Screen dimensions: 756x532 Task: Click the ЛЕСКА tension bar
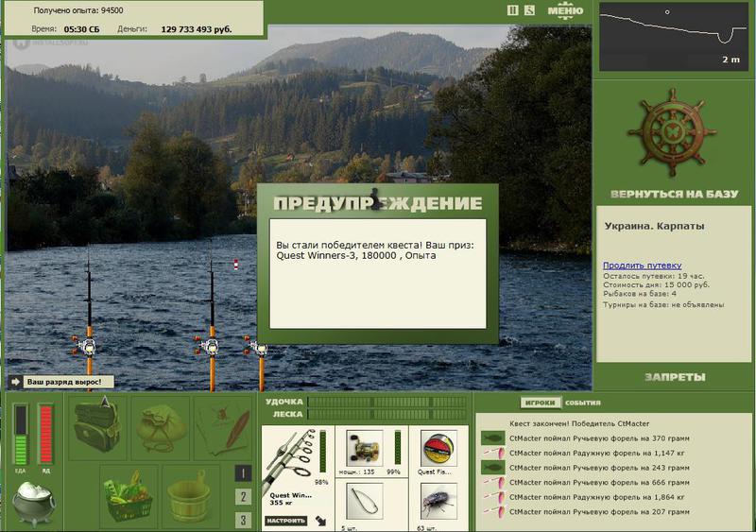(387, 414)
